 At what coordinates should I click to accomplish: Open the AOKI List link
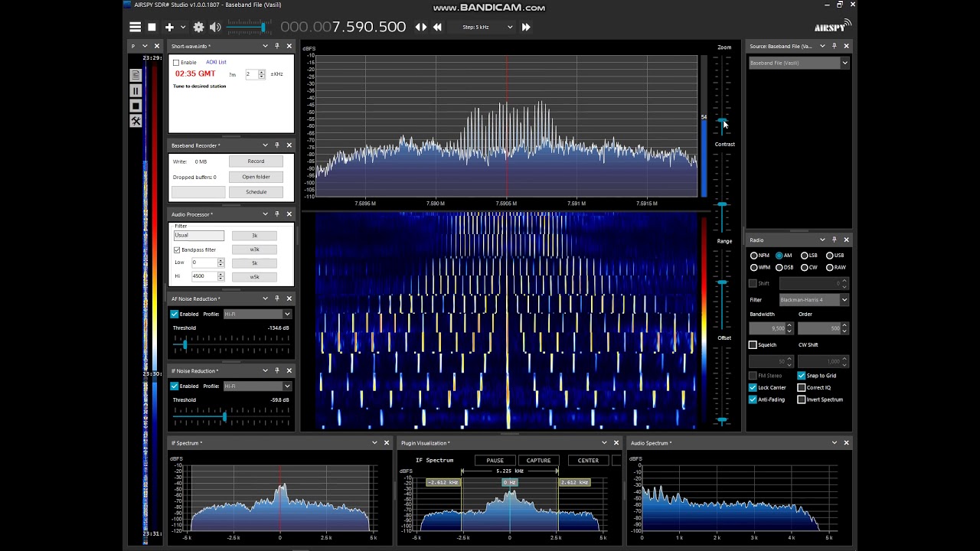pyautogui.click(x=217, y=62)
